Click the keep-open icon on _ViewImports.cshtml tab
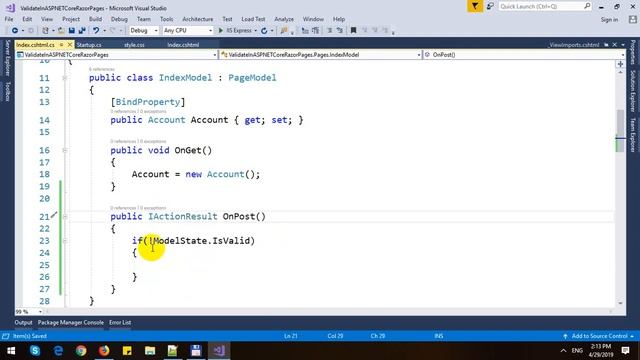Viewport: 640px width, 360px height. pyautogui.click(x=606, y=44)
